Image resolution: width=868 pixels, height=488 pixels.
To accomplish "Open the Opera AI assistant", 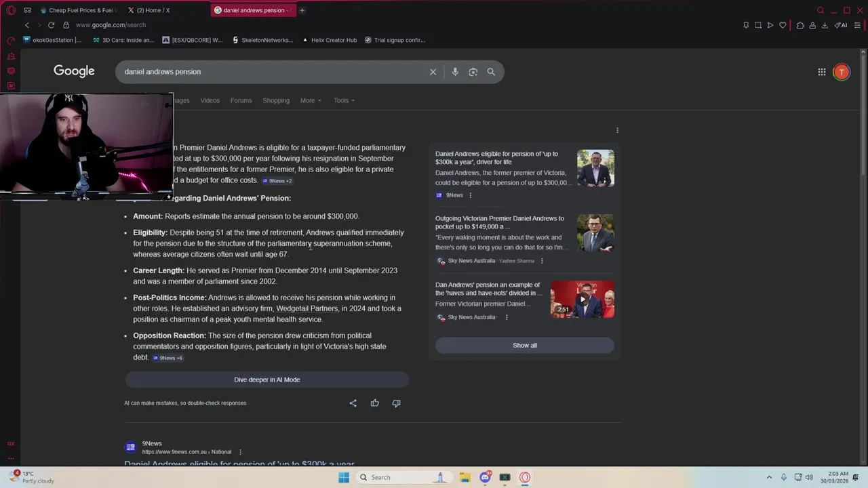I will click(841, 25).
